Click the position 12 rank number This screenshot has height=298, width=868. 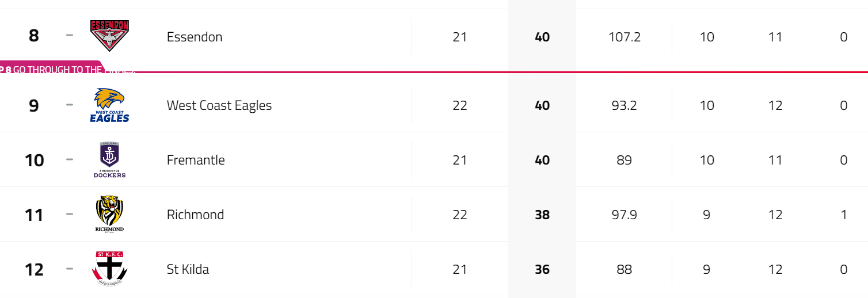click(x=34, y=269)
